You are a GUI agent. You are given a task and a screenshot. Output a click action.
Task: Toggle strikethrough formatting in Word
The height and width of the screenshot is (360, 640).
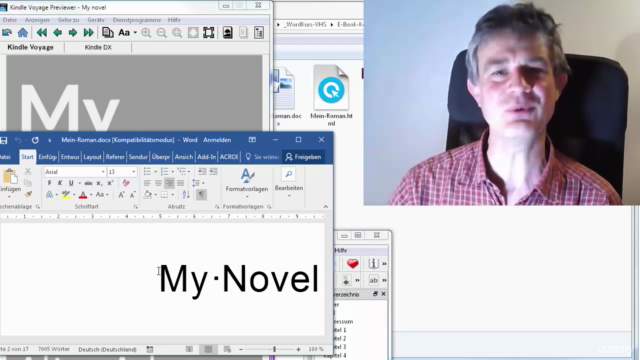coord(88,183)
